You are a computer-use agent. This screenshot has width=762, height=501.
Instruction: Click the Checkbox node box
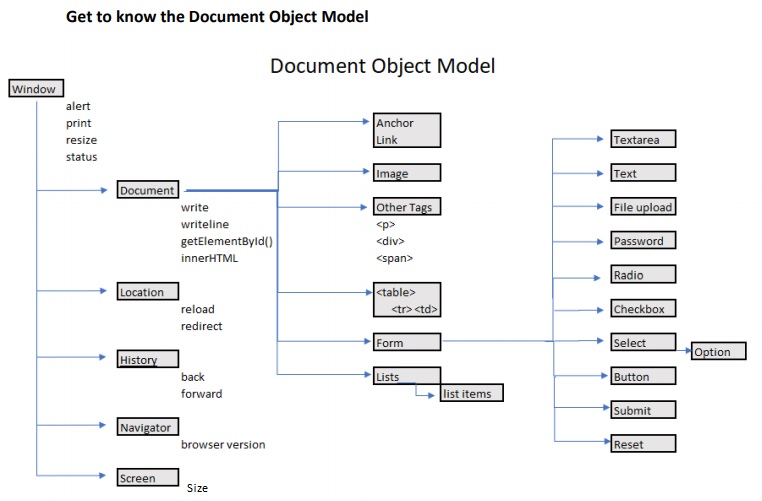[643, 309]
